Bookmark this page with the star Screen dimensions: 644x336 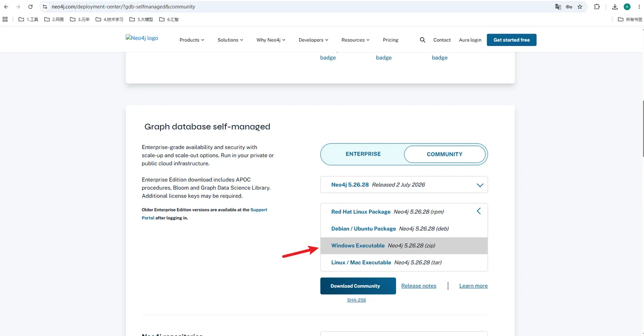[x=580, y=7]
